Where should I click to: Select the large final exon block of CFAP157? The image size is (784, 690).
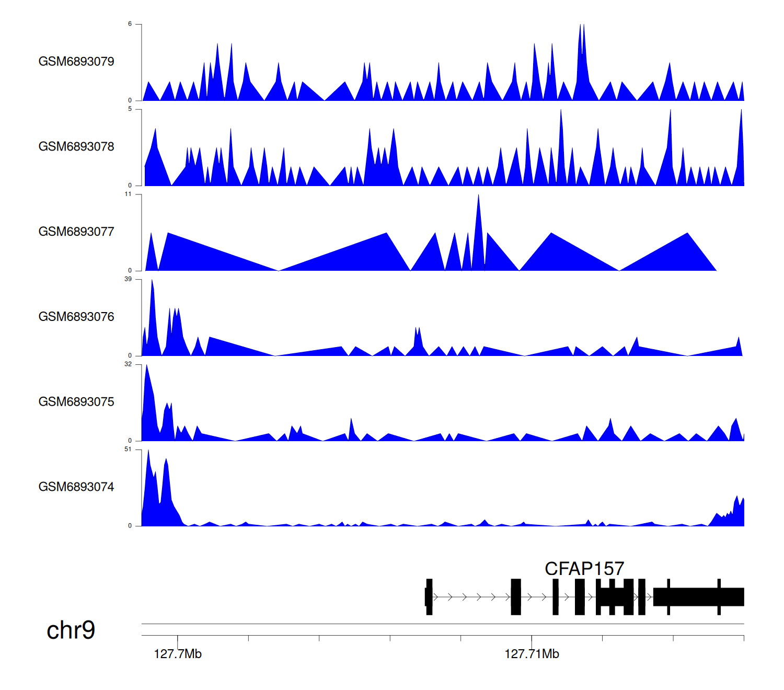coord(698,597)
